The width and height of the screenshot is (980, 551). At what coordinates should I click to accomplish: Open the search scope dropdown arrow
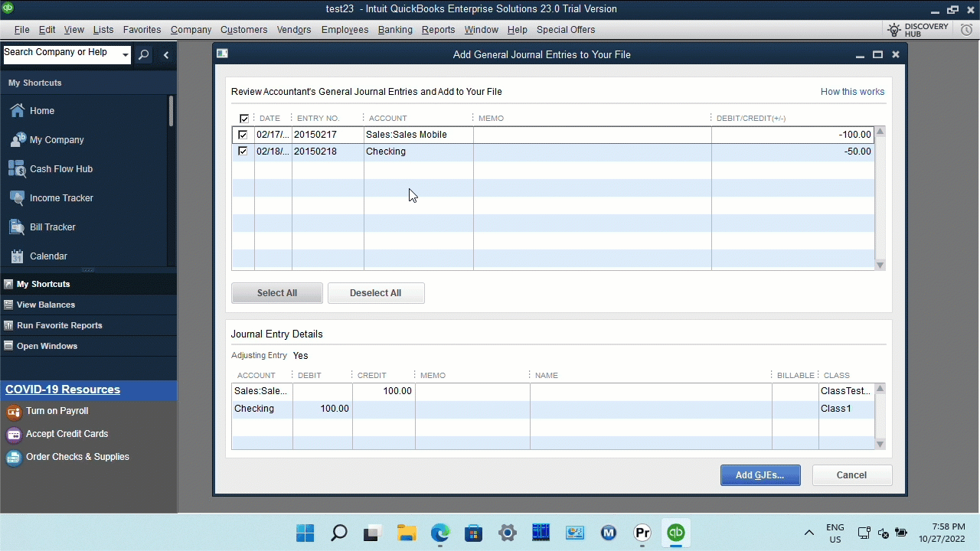pyautogui.click(x=126, y=54)
